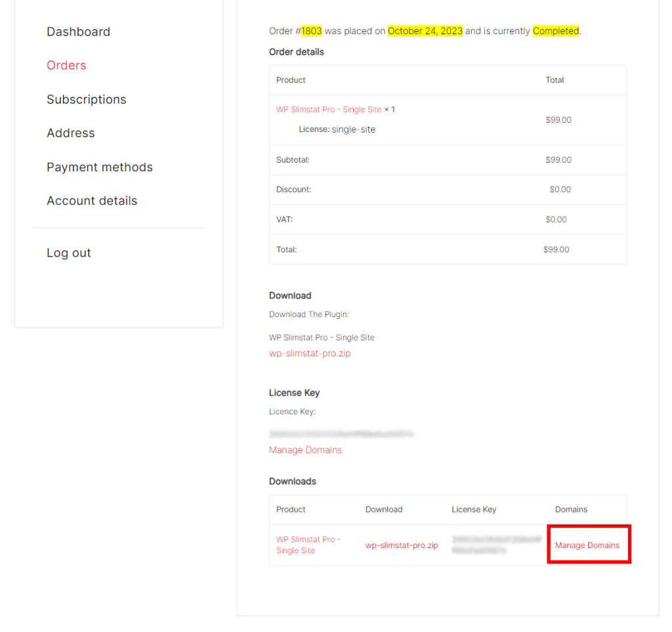Open Account details from the sidebar

[x=92, y=201]
